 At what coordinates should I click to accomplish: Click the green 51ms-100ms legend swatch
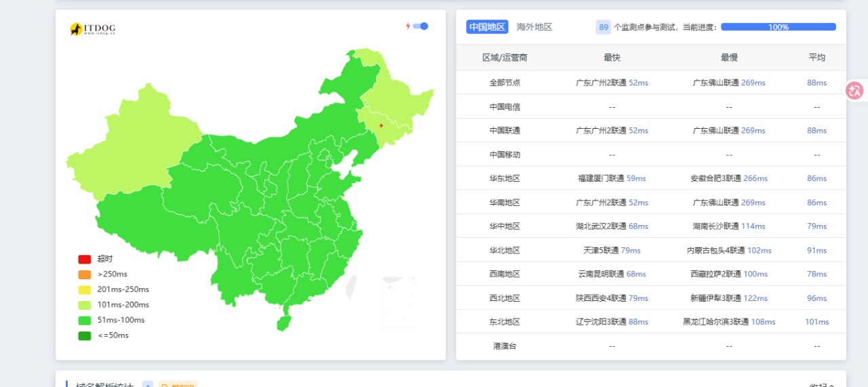(x=85, y=320)
